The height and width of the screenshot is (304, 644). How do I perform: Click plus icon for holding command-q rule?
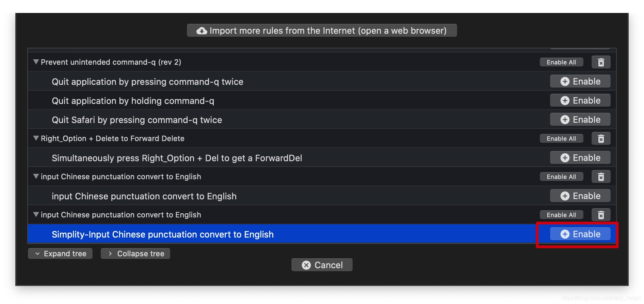click(x=565, y=101)
